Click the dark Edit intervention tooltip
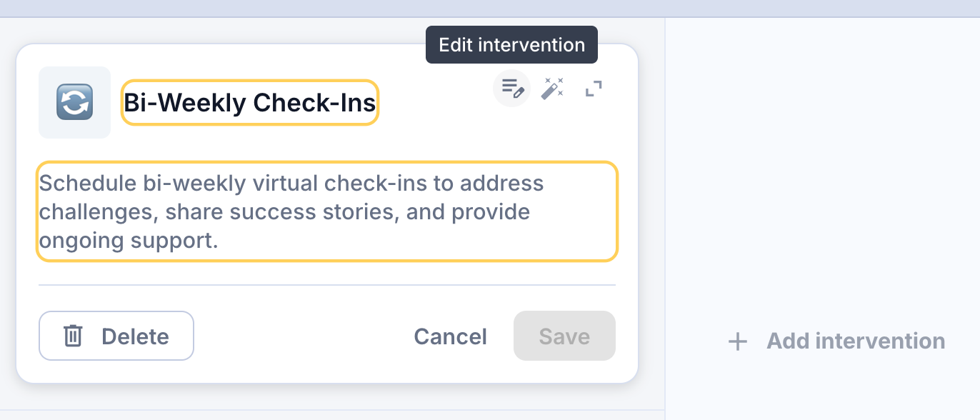Screen dimensions: 980x420 [511, 45]
